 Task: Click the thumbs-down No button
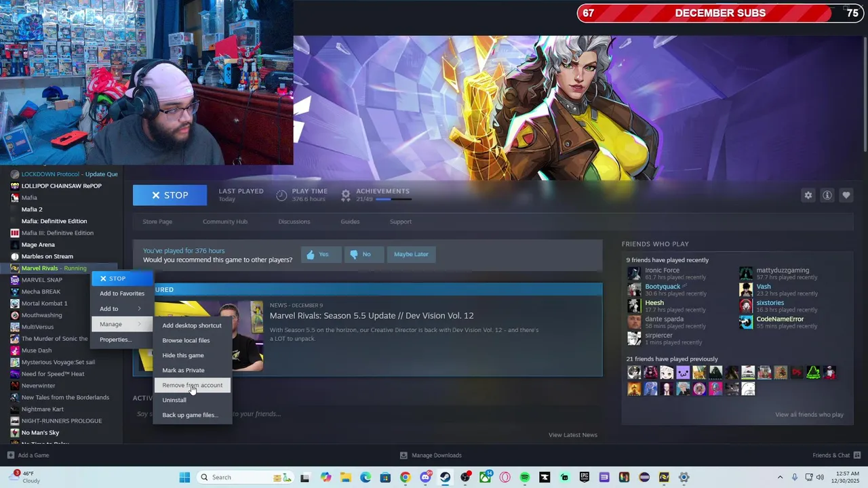363,254
